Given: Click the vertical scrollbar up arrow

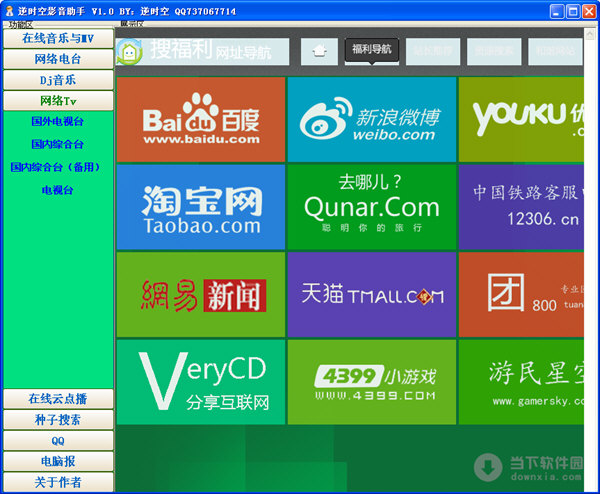Looking at the screenshot, I should coord(590,35).
